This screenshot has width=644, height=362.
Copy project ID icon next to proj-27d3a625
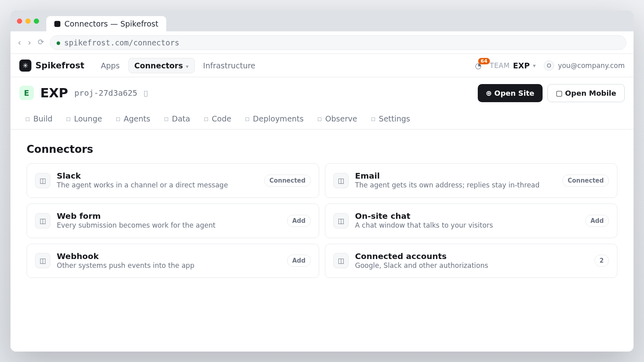146,93
